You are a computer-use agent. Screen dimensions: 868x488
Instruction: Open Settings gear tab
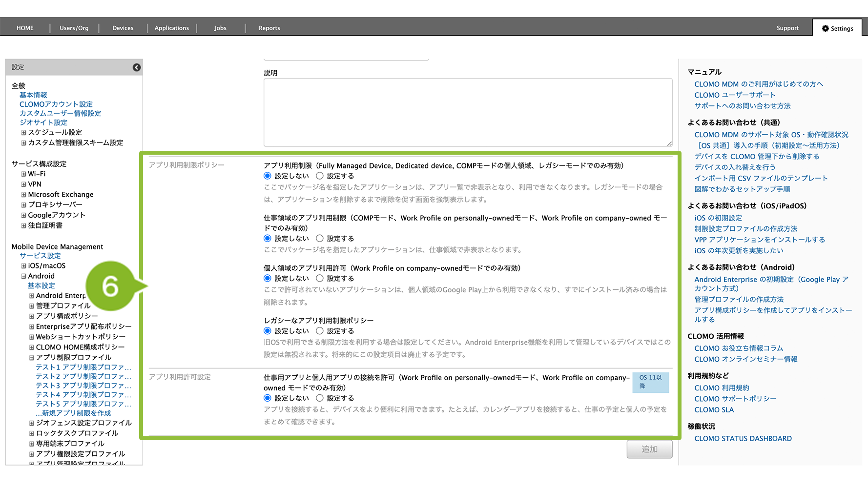(837, 28)
